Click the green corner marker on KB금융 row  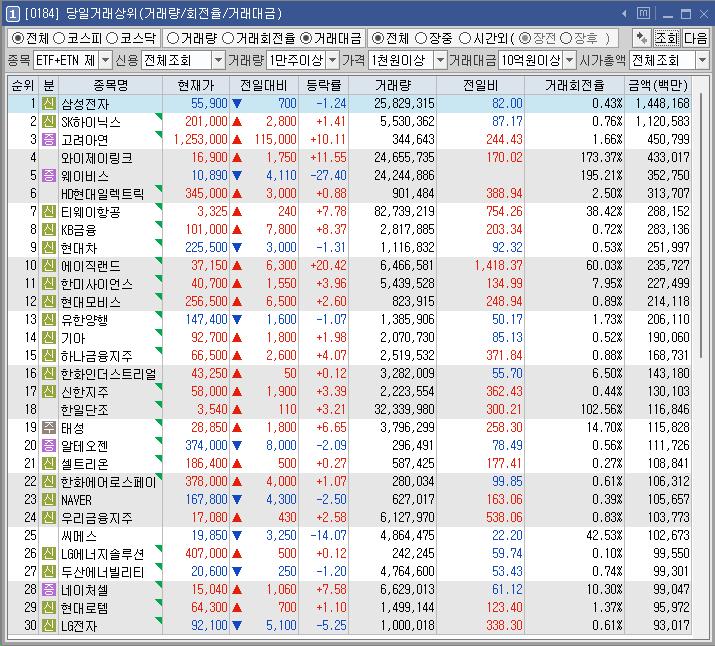point(159,224)
